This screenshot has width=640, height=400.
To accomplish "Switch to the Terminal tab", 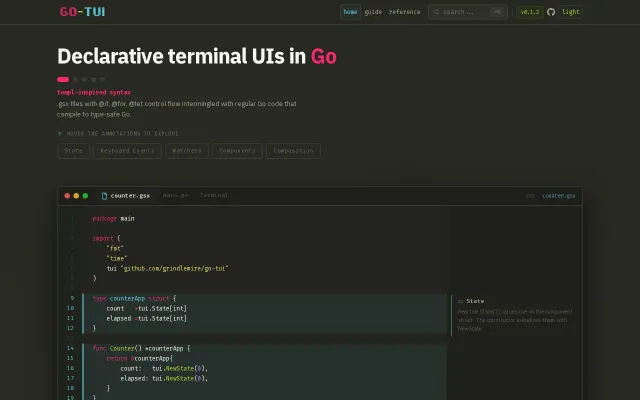I will click(x=214, y=196).
